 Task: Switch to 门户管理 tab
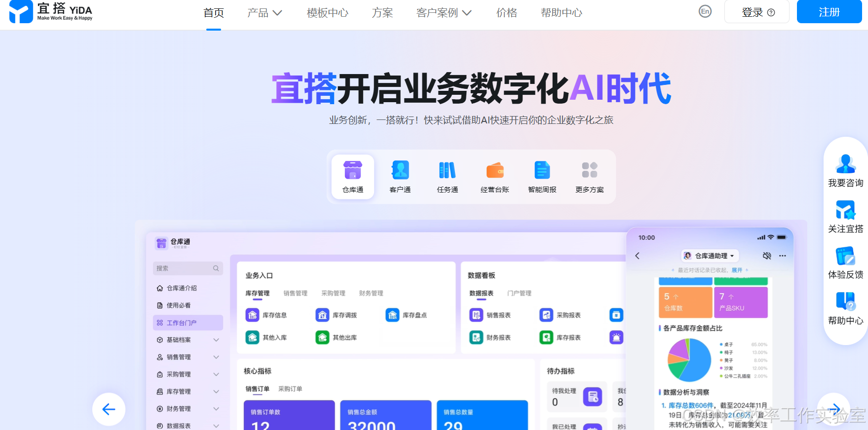pyautogui.click(x=520, y=293)
